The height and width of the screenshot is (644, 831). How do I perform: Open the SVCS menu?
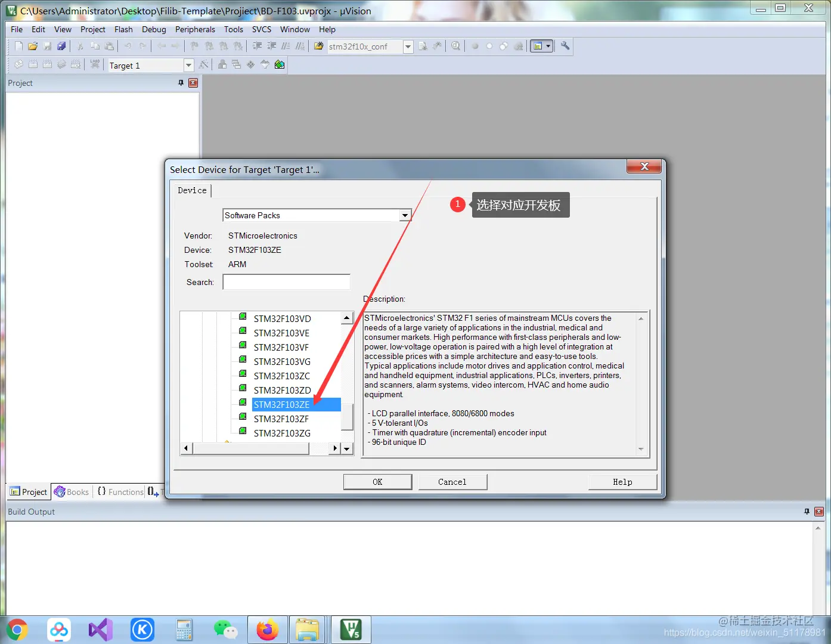pos(262,29)
